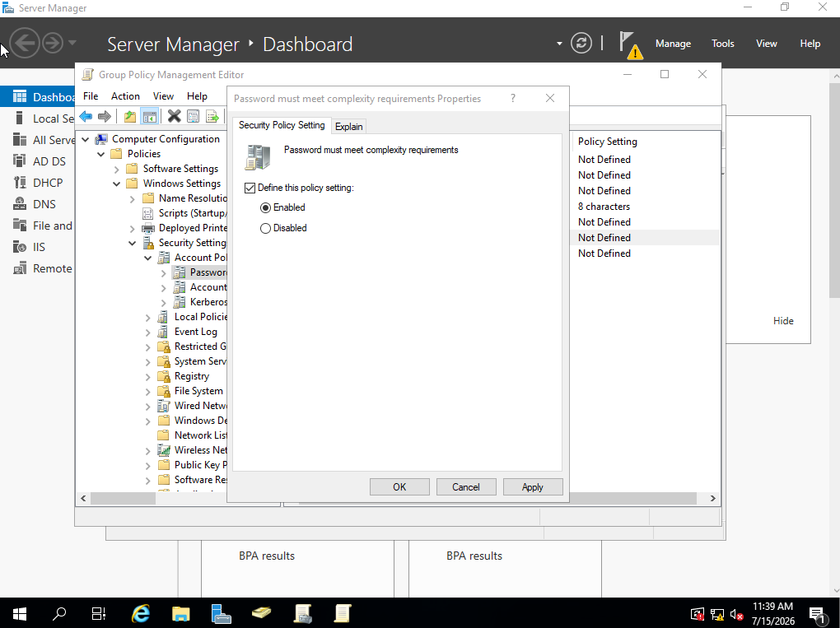This screenshot has height=628, width=840.
Task: Collapse the Security Settings node
Action: (x=132, y=243)
